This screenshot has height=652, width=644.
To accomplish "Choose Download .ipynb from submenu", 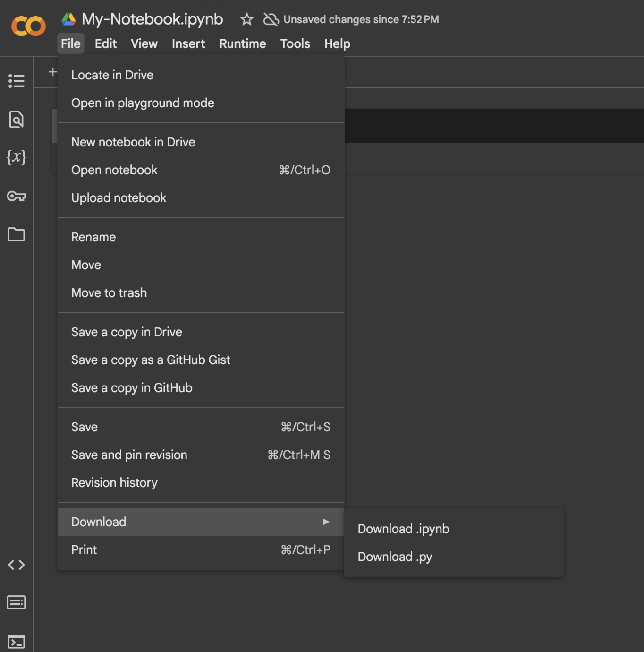I will coord(403,529).
